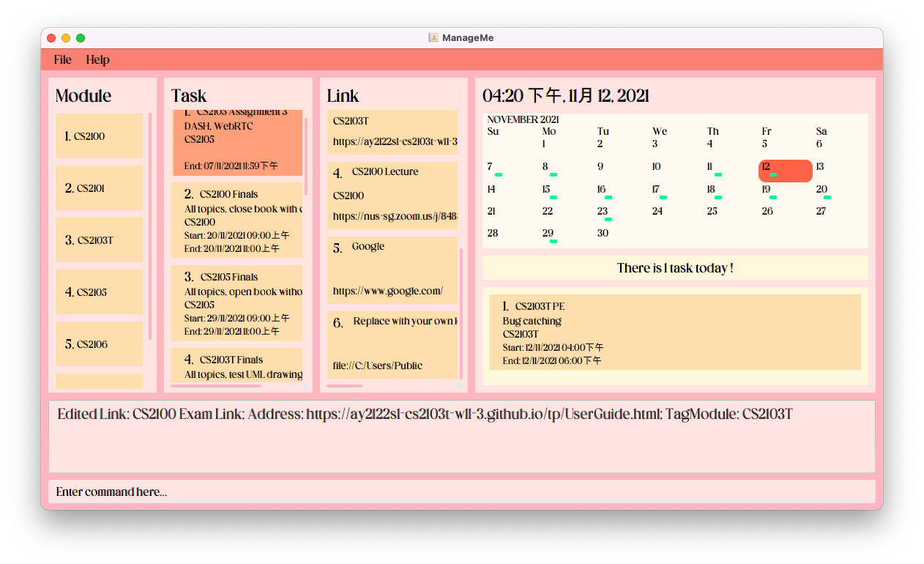
Task: Select module 5. CS2106
Action: click(x=99, y=344)
